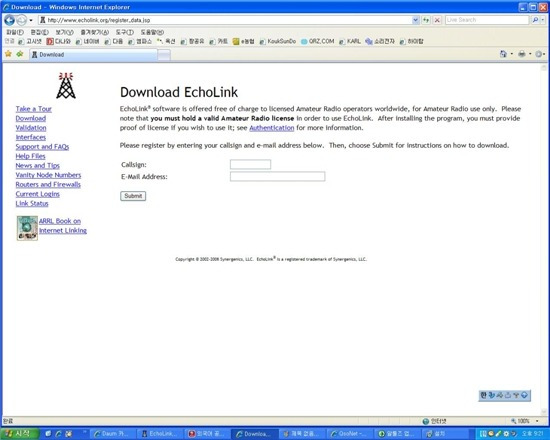Click inside the Live Search box
Image resolution: width=550 pixels, height=440 pixels.
[x=487, y=20]
